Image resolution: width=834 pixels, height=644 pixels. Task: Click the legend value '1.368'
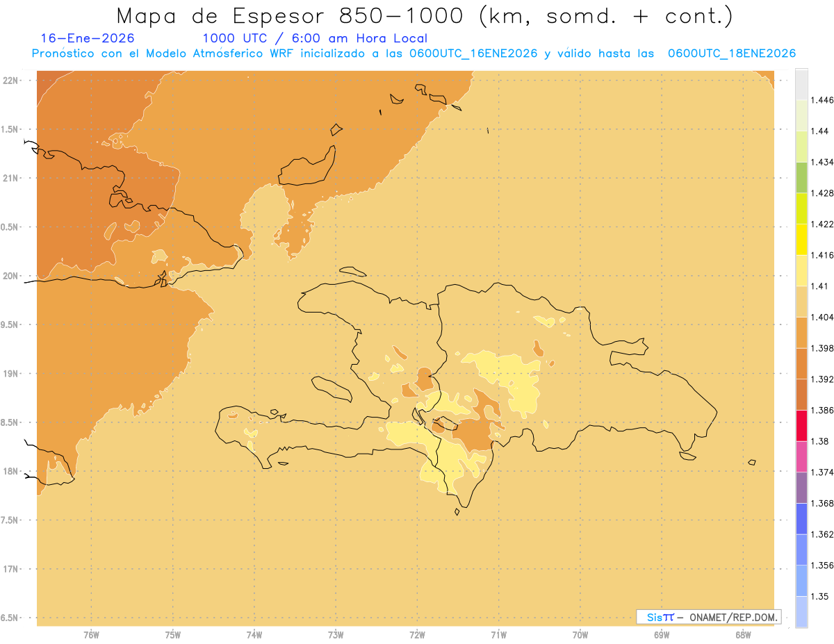(x=823, y=503)
